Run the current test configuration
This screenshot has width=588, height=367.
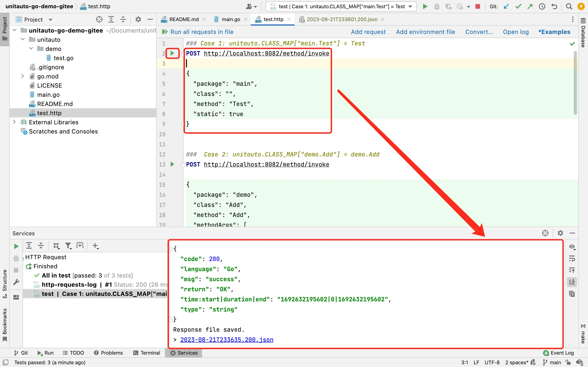(x=425, y=6)
